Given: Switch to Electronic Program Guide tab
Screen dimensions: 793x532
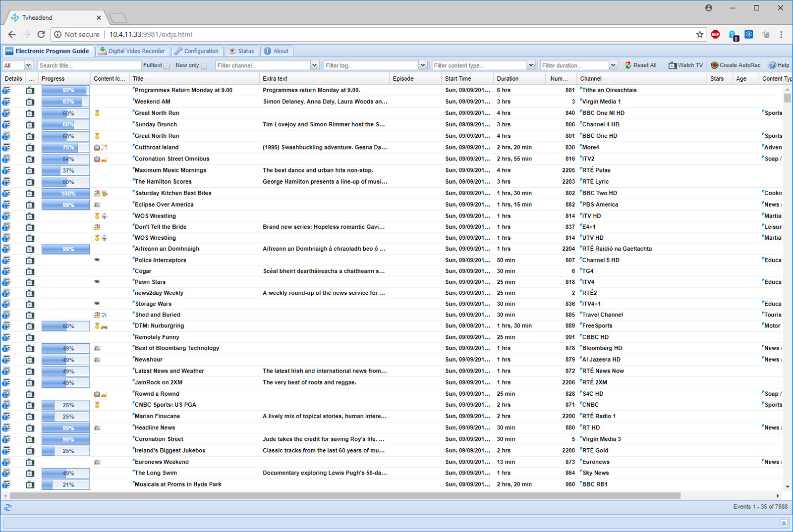Looking at the screenshot, I should tap(47, 51).
